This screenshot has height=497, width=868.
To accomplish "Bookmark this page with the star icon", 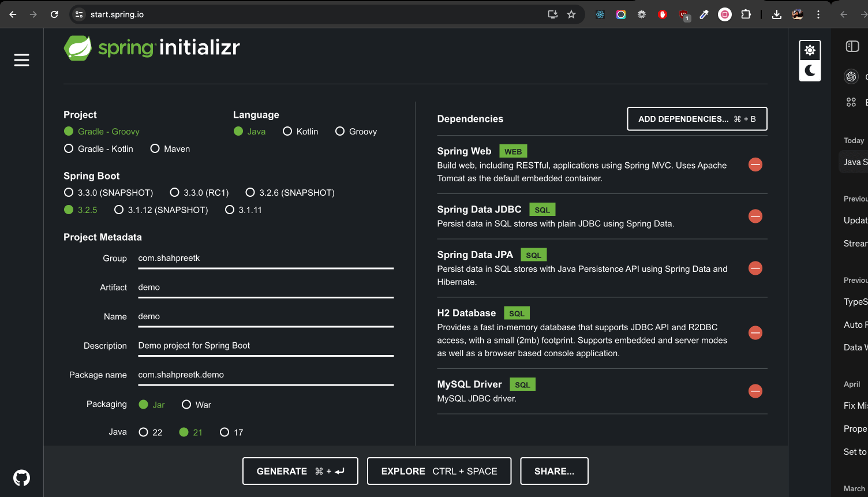I will click(571, 14).
